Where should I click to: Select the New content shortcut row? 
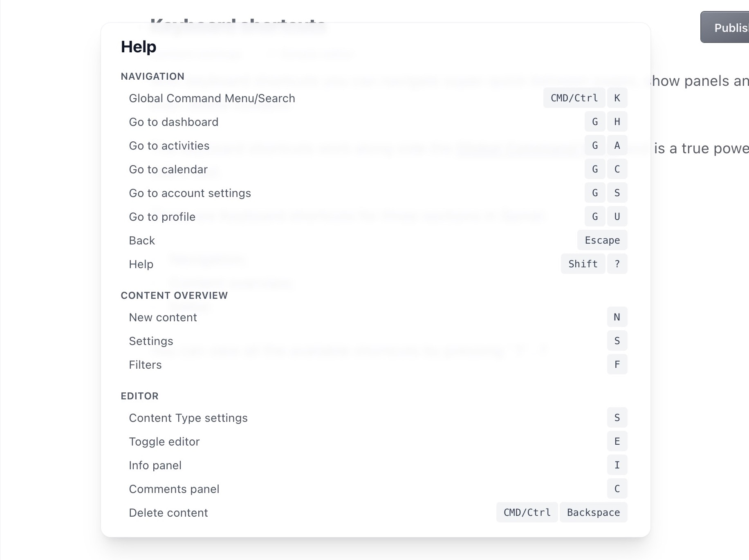[x=163, y=318]
